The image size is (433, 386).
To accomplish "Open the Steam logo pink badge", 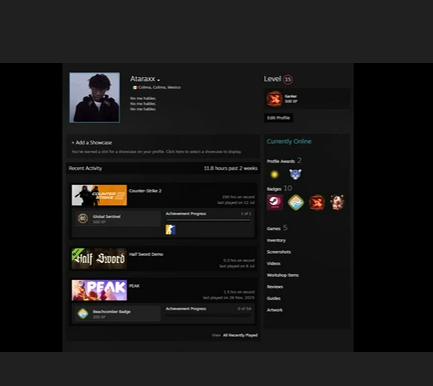I will [x=275, y=202].
